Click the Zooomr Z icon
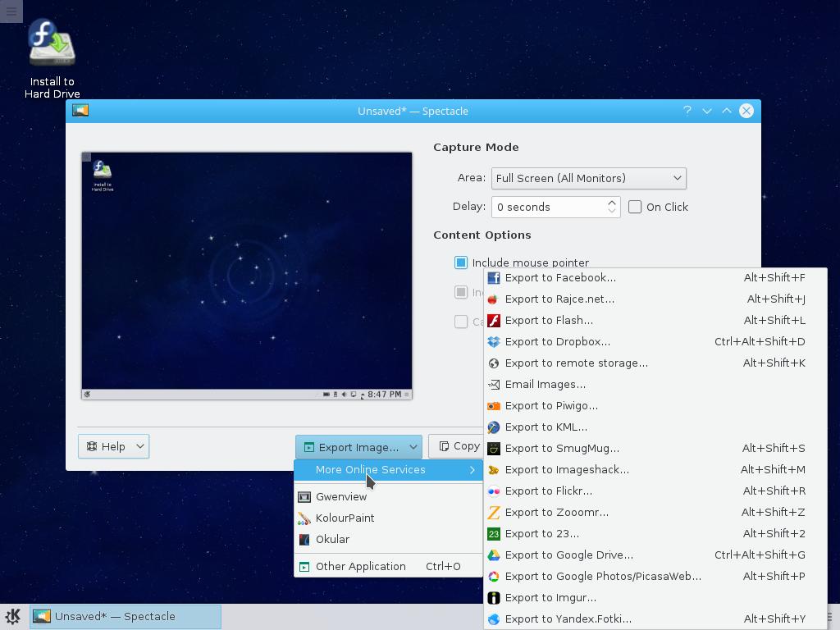 (493, 513)
